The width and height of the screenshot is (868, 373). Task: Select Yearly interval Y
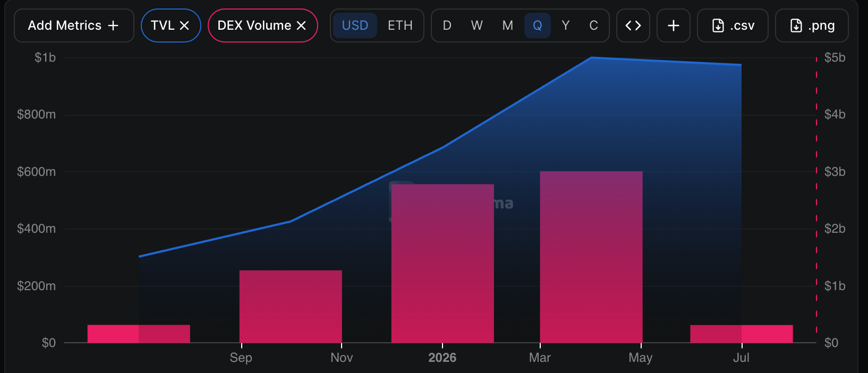566,26
